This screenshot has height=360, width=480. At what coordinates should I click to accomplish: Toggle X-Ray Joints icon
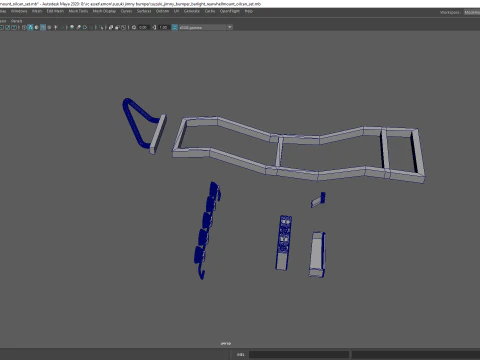click(123, 27)
